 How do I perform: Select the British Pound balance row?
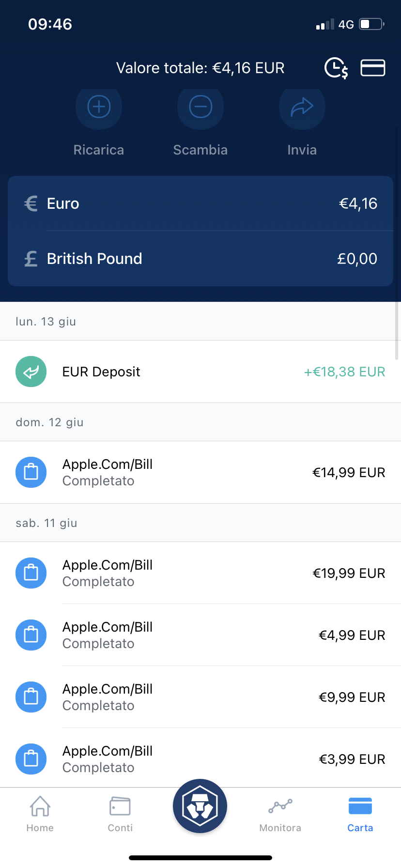tap(200, 259)
